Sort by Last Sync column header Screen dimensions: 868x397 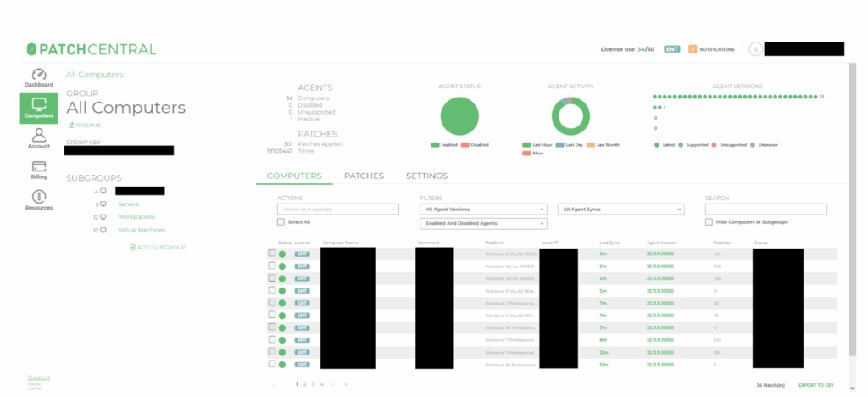click(x=609, y=243)
